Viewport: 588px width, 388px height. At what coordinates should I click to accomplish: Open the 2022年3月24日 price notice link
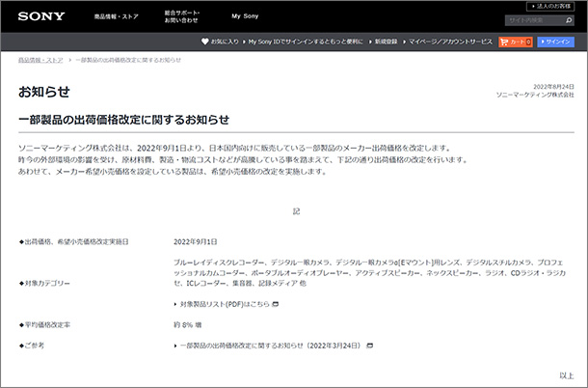271,346
